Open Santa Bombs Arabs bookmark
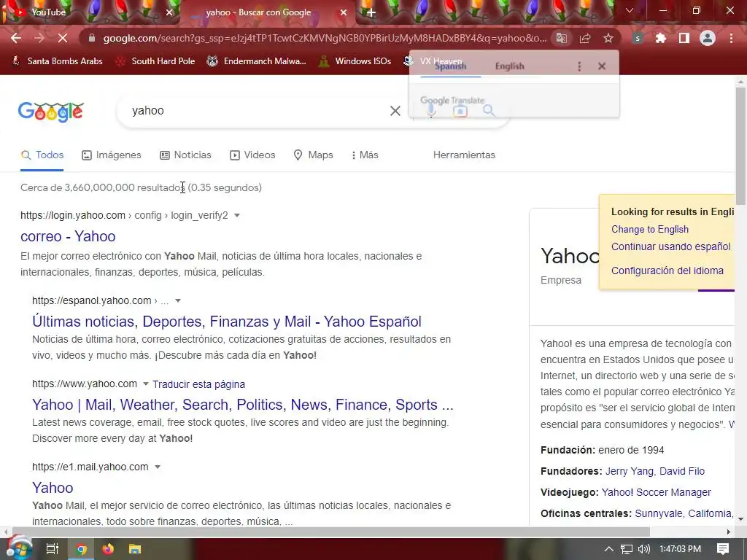Screen dimensions: 747x560 57,61
